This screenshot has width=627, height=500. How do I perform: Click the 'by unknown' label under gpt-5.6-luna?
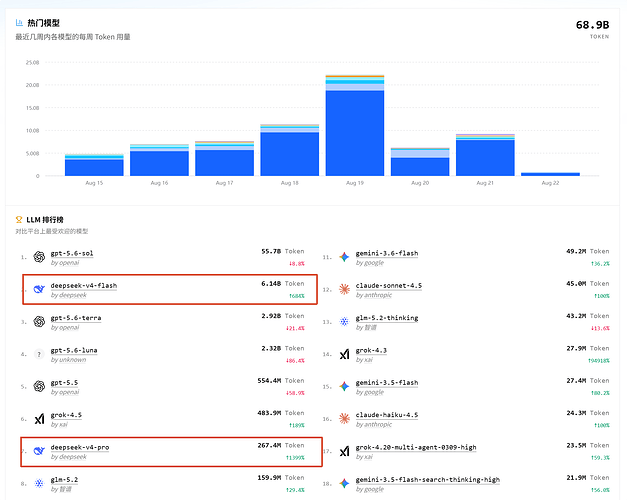(68, 360)
